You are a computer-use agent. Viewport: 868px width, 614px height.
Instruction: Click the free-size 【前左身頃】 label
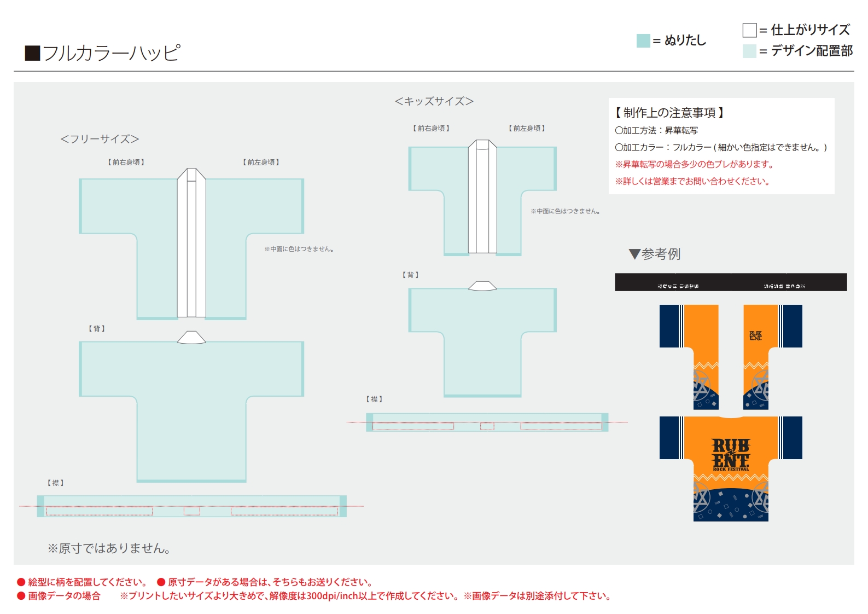[x=261, y=162]
